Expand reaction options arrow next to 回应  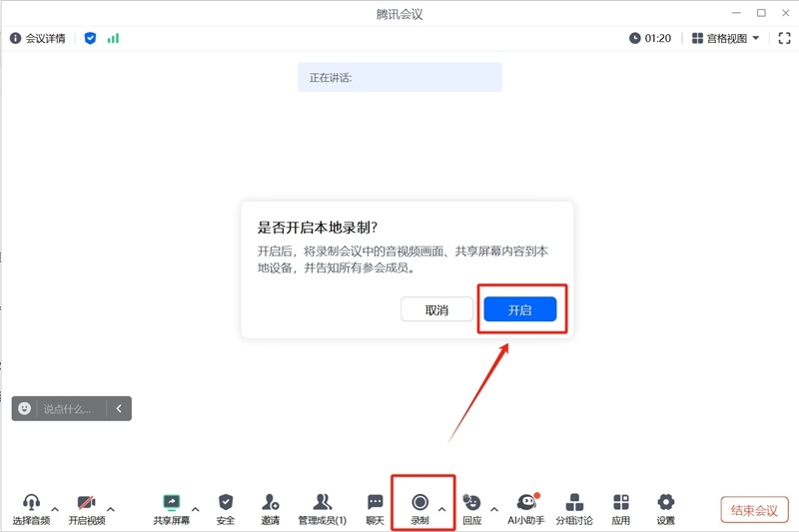494,509
